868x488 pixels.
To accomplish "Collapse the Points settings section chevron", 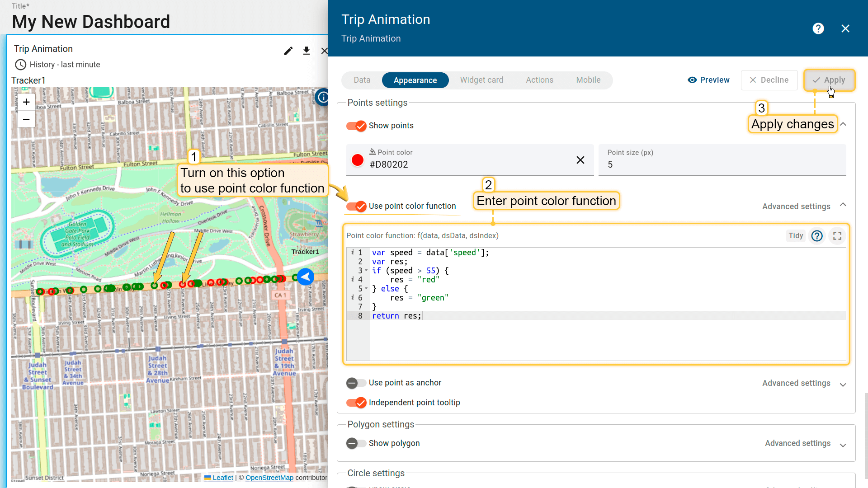I will [843, 124].
